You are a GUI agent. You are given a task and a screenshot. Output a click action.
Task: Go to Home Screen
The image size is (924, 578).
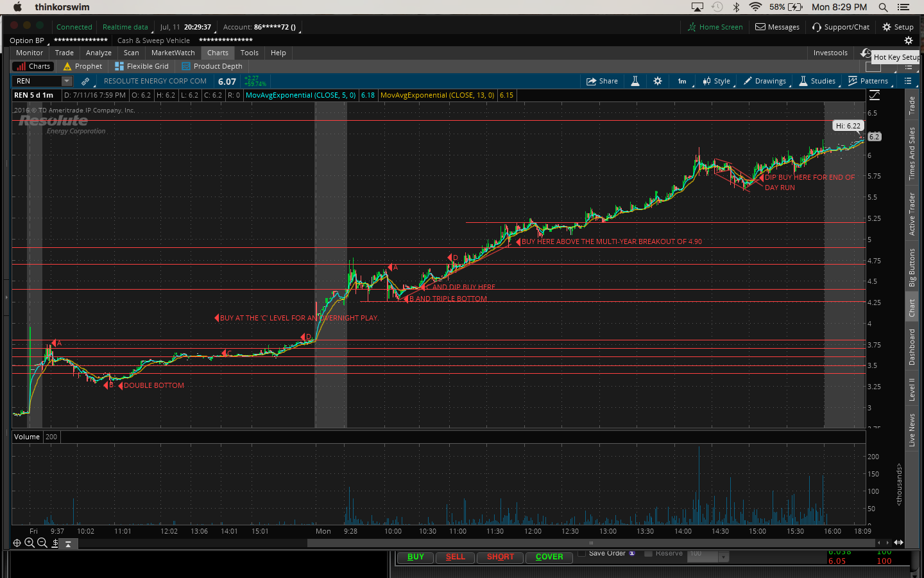click(715, 27)
